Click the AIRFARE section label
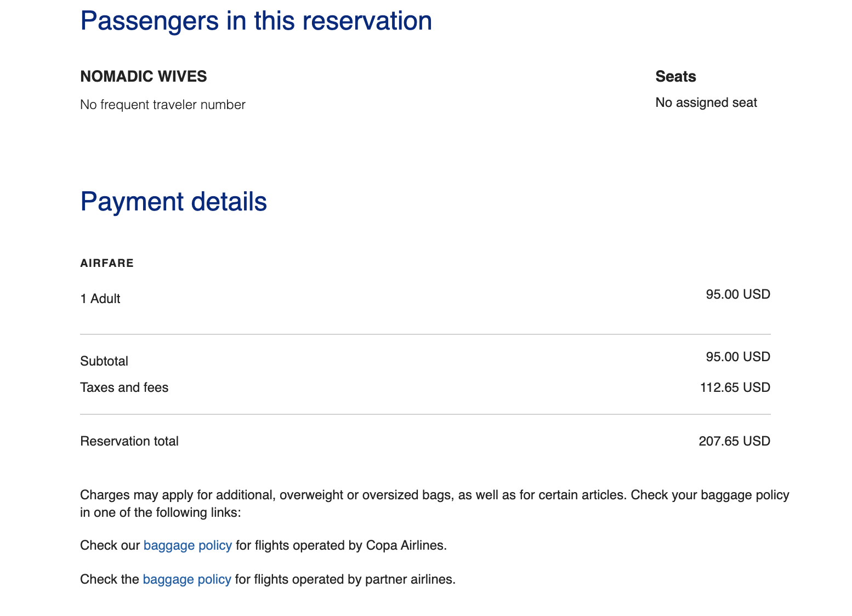852x616 pixels. [x=107, y=263]
